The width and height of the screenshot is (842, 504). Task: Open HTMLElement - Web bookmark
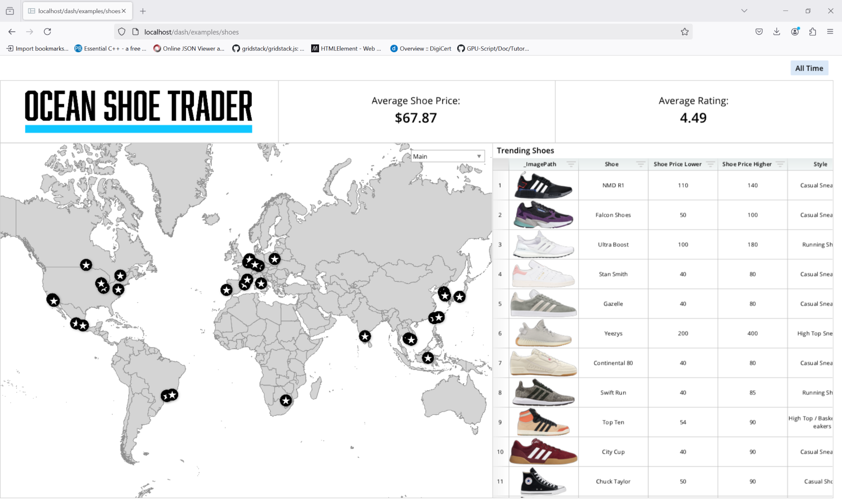pyautogui.click(x=346, y=49)
